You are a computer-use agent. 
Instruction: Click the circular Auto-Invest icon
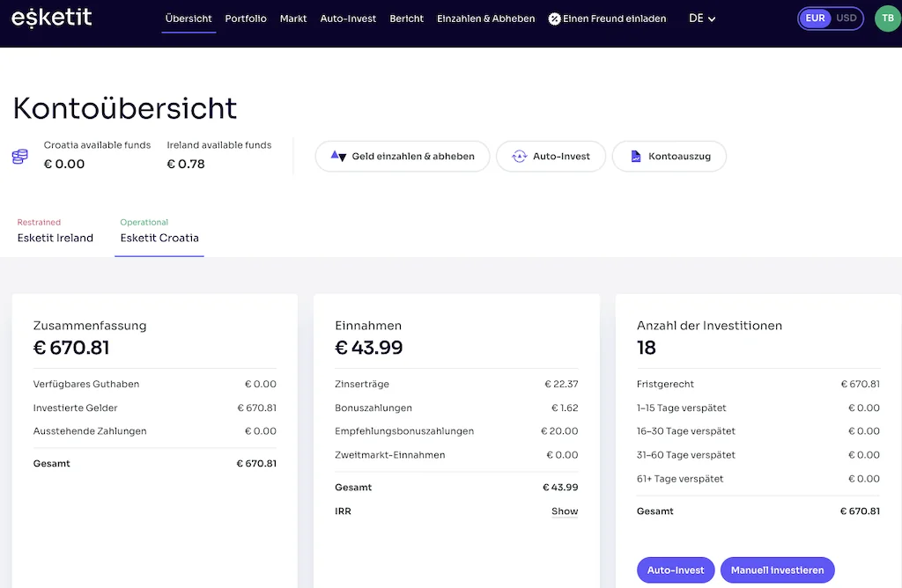coord(520,156)
